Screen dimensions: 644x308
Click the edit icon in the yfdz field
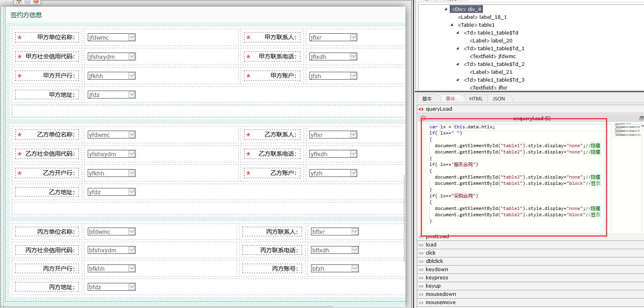click(x=132, y=192)
